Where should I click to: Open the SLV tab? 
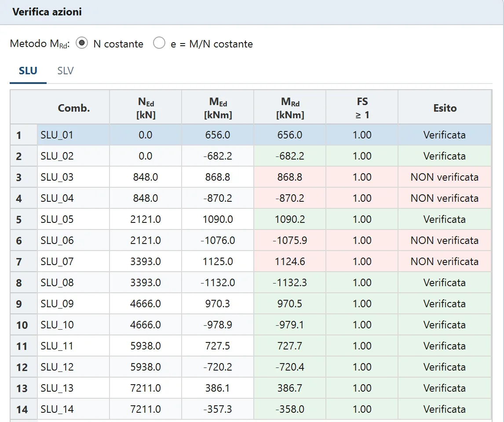pyautogui.click(x=66, y=71)
